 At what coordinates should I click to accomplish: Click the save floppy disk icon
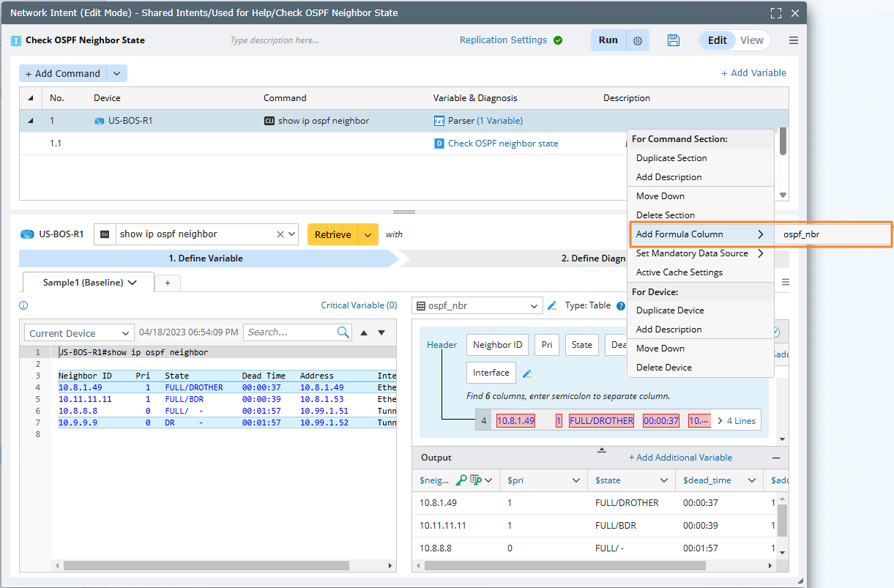click(674, 40)
